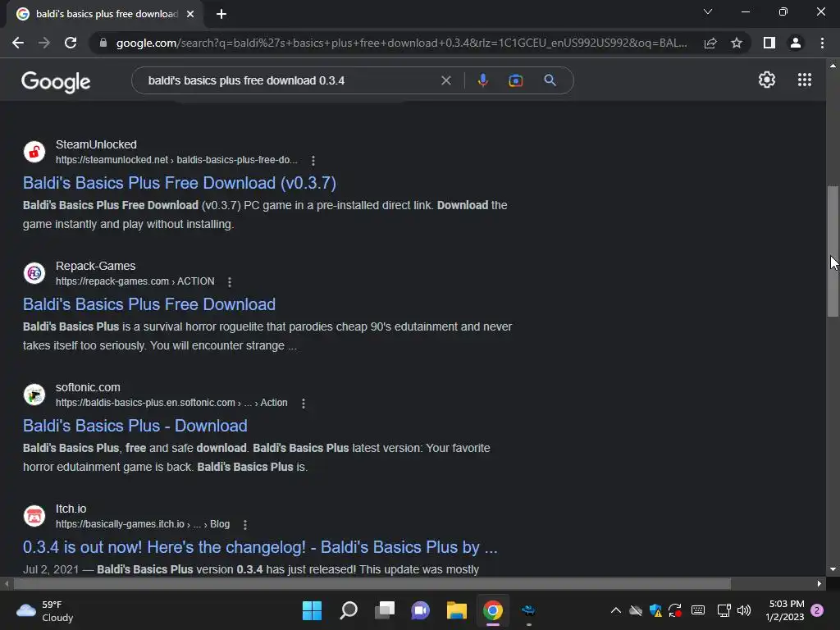Open Windows taskbar search
This screenshot has width=840, height=630.
348,610
